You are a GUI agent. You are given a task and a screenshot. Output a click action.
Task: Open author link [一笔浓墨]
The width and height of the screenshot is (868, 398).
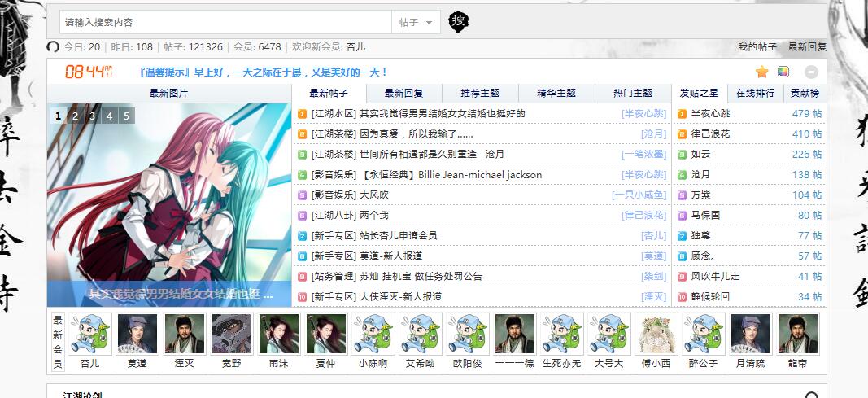pyautogui.click(x=643, y=154)
